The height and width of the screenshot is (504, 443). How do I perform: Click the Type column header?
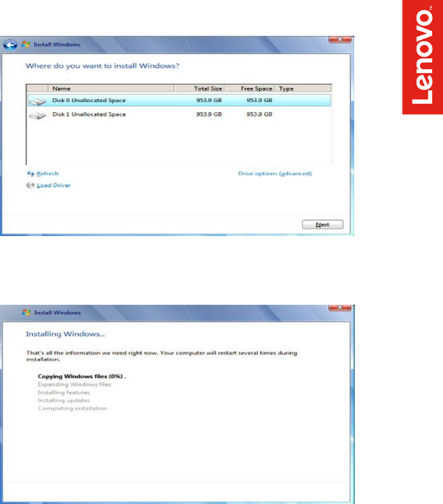point(304,88)
